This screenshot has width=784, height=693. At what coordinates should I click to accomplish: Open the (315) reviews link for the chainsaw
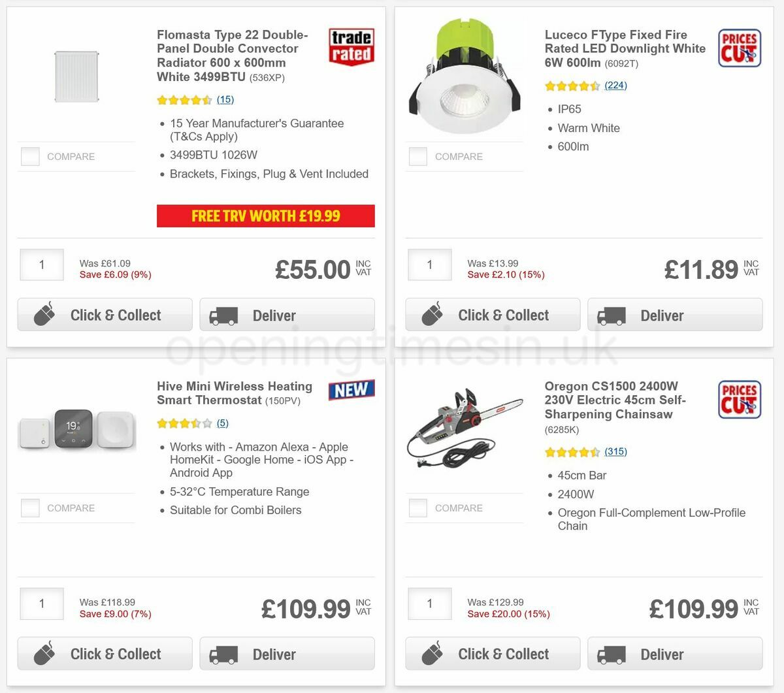pyautogui.click(x=616, y=451)
